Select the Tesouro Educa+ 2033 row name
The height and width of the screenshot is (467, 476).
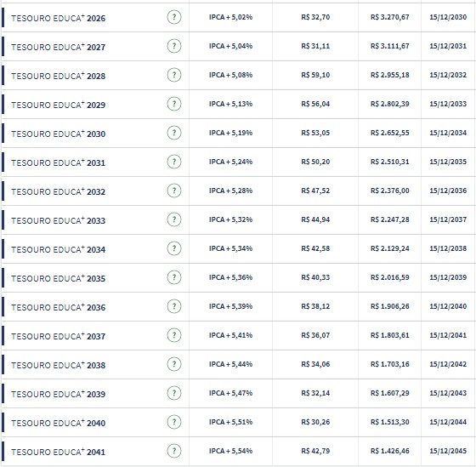coord(59,220)
